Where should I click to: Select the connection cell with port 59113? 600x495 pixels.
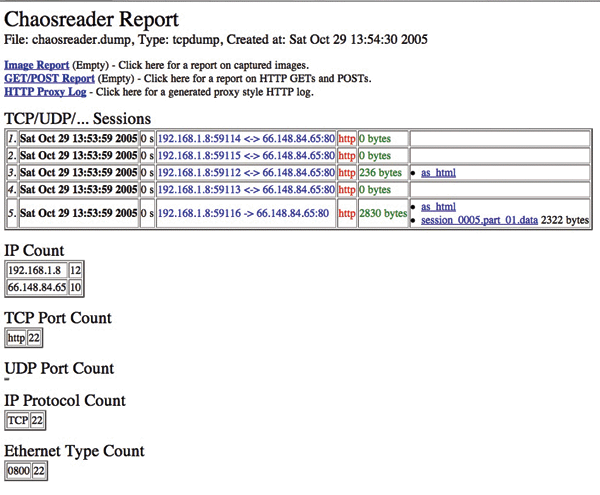245,188
